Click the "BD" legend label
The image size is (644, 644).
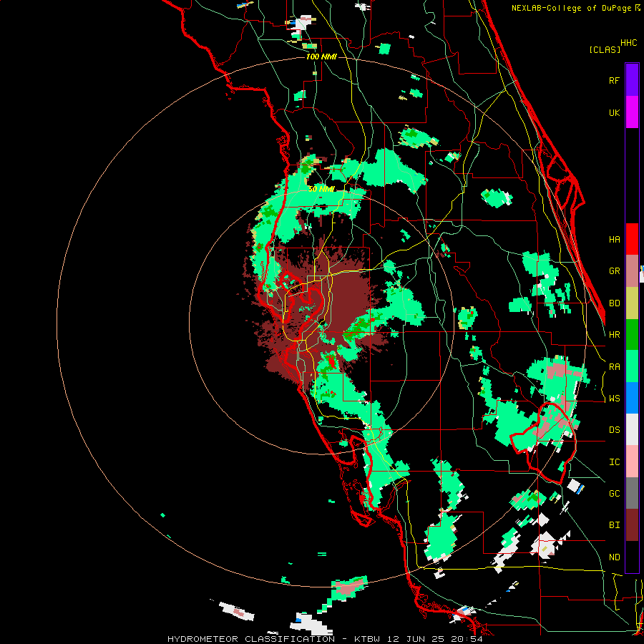click(614, 303)
